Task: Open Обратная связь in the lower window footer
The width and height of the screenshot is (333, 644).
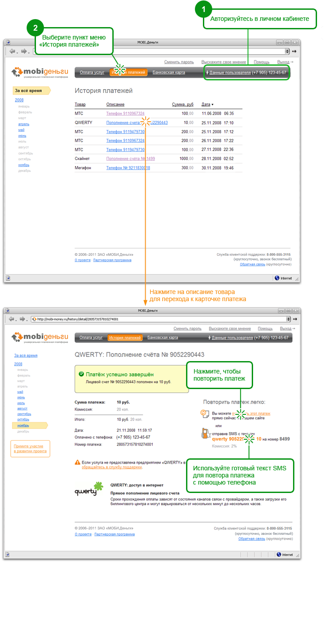Action: point(251,538)
